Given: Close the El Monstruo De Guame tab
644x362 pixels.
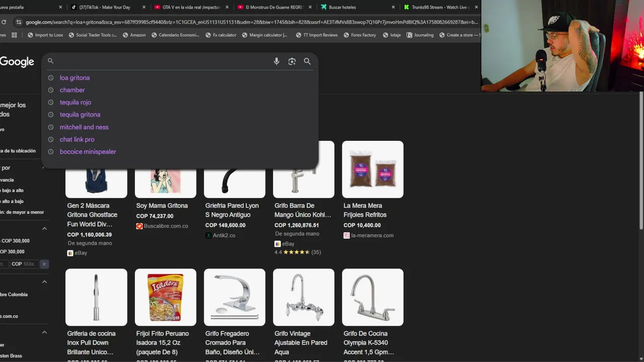Looking at the screenshot, I should pyautogui.click(x=310, y=7).
